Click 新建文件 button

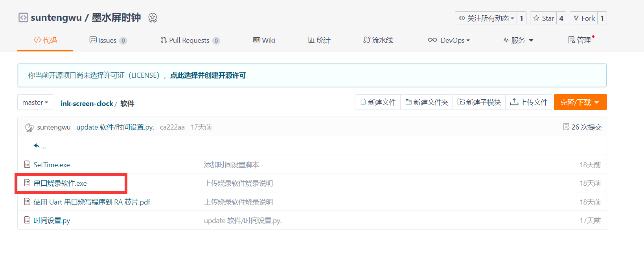378,102
